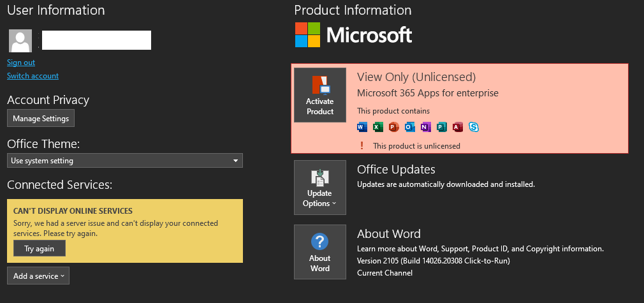Screen dimensions: 644x303
Task: Click 'This product is unlicensed' message
Action: [416, 145]
